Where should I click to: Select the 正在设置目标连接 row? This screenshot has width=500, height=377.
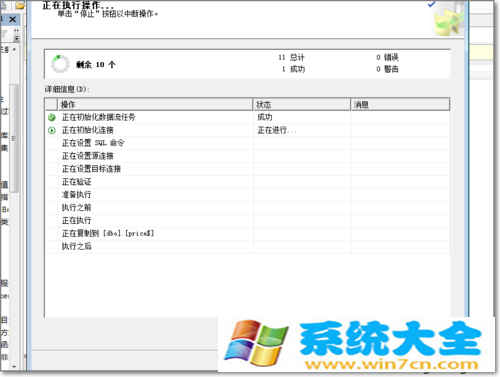coord(247,169)
